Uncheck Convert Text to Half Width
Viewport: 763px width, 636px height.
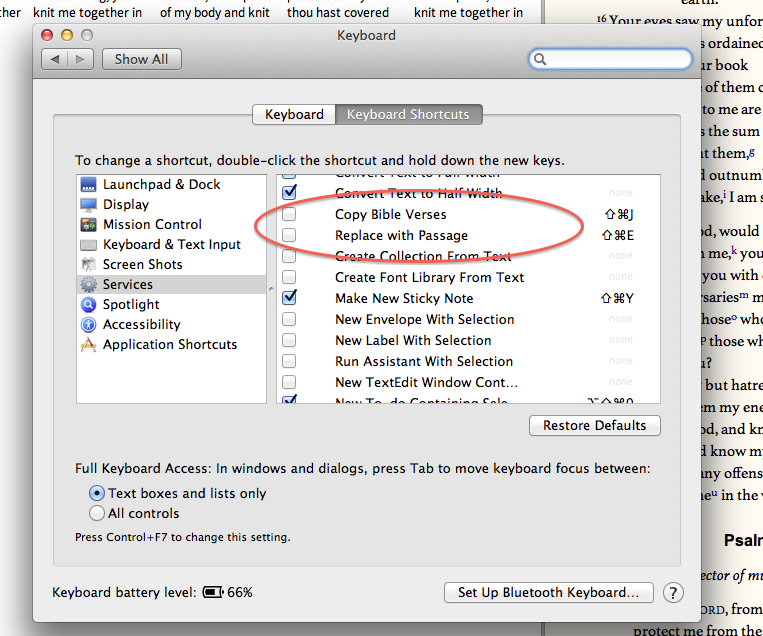coord(289,192)
